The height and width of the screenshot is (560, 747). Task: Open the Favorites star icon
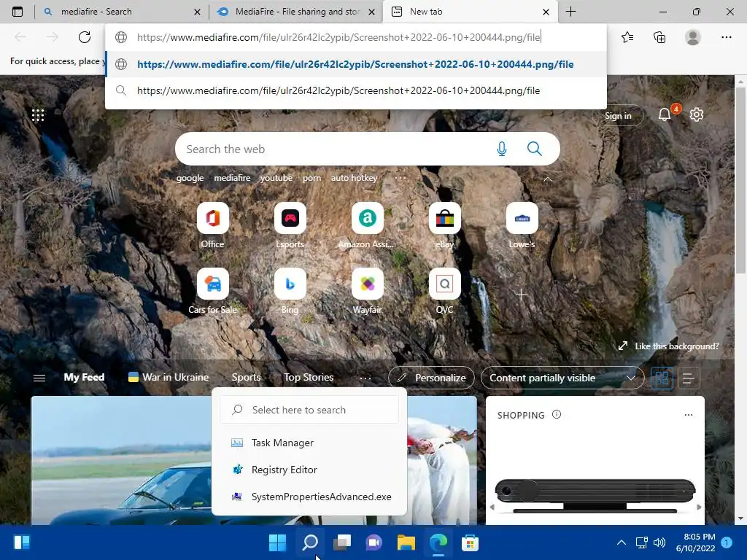coord(627,37)
